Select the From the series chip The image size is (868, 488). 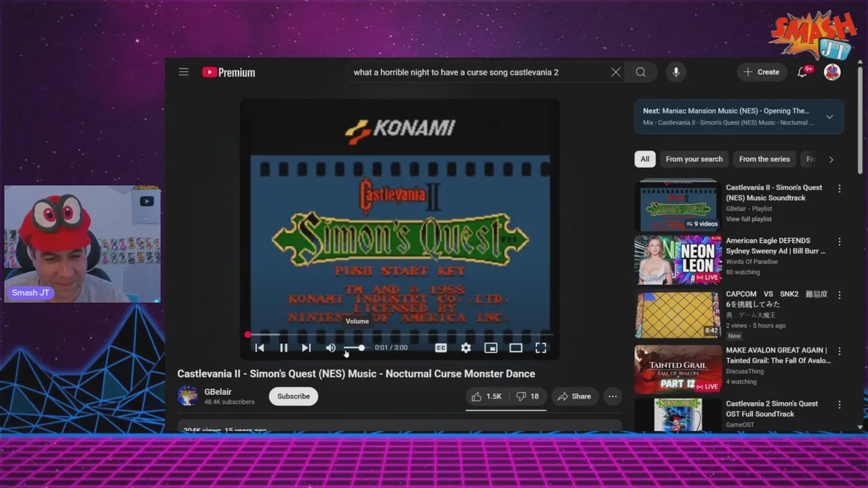[764, 159]
